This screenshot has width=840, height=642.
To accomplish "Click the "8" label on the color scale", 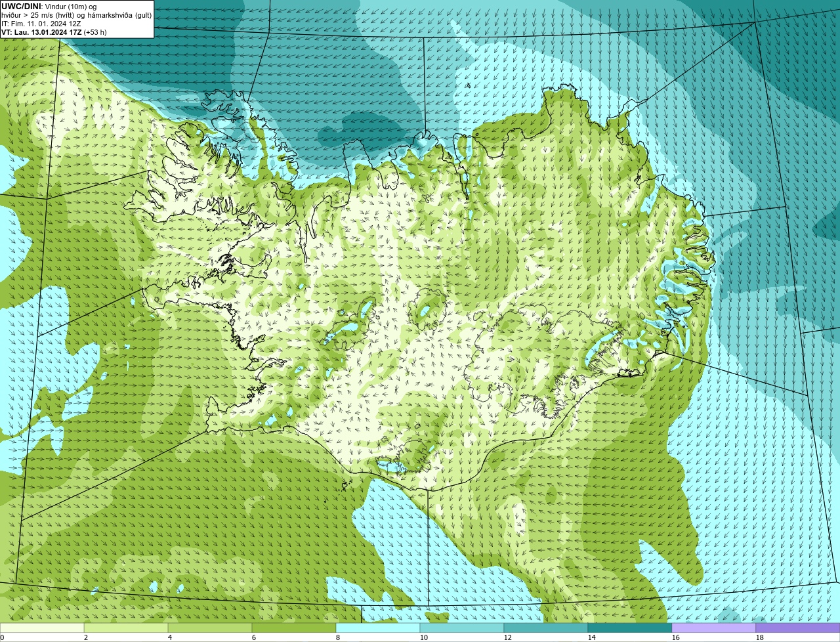I will pyautogui.click(x=338, y=637).
